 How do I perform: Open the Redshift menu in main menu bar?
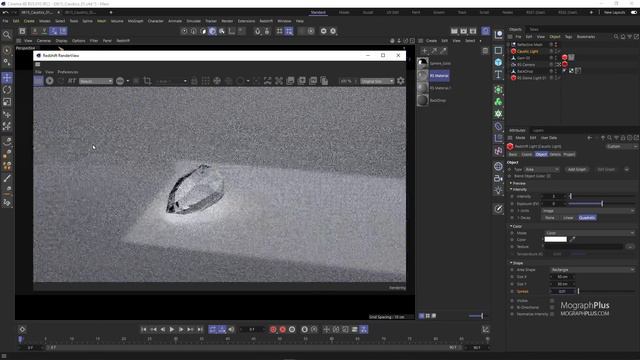point(266,21)
